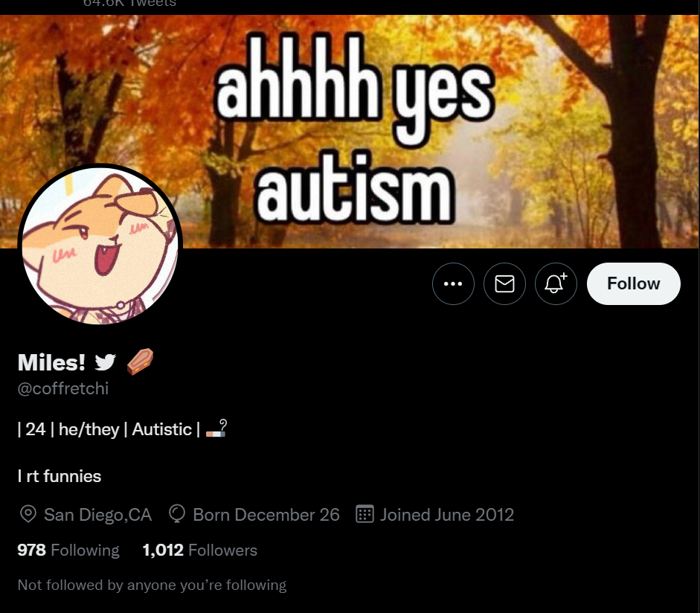This screenshot has width=700, height=613.
Task: Turn on notifications with bell icon
Action: point(556,284)
